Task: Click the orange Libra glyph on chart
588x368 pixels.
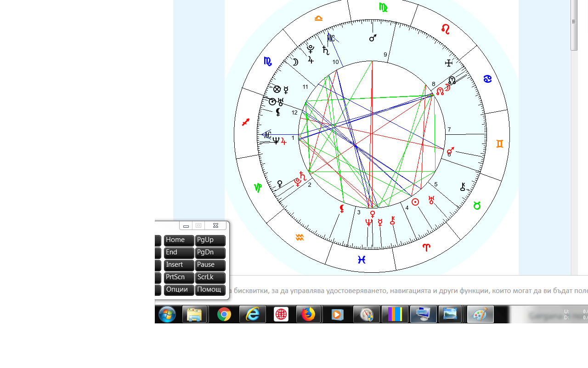Action: (318, 18)
